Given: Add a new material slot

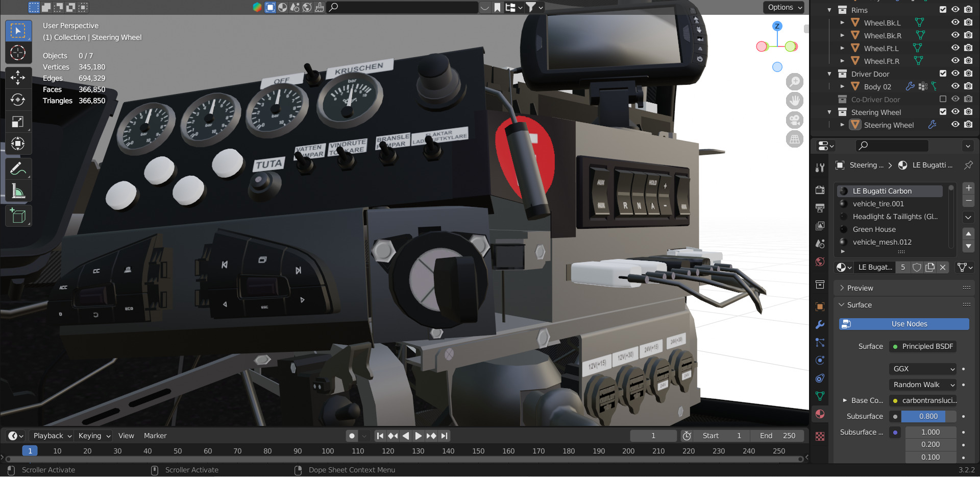Looking at the screenshot, I should [x=968, y=188].
